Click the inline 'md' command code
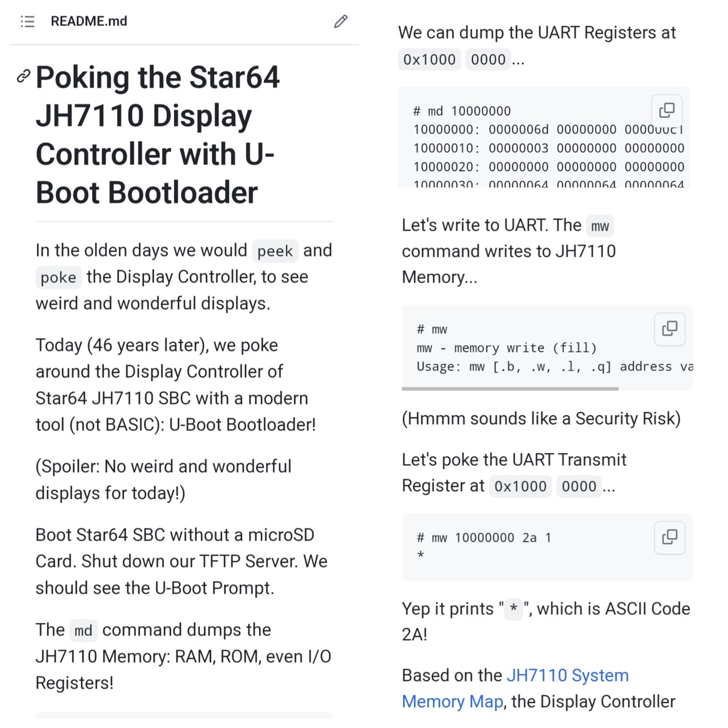728x728 pixels. [x=83, y=630]
